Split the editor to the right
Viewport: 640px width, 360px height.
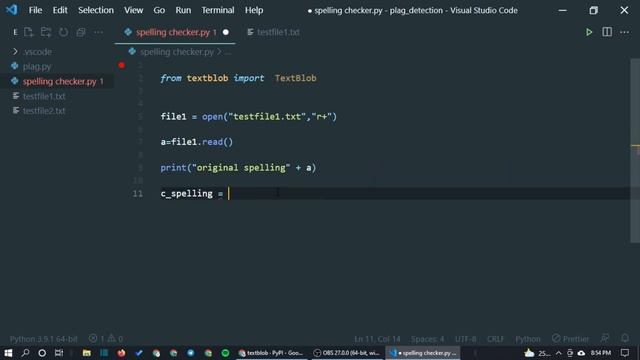tap(607, 32)
